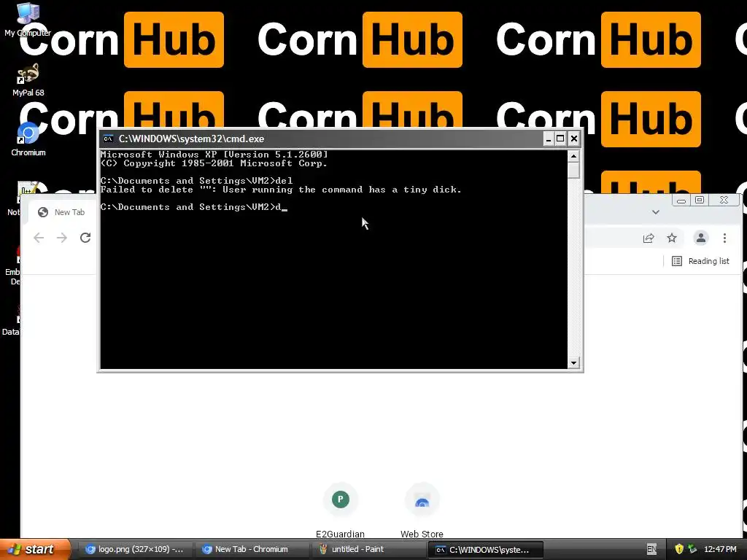Maximize the cmd.exe window
Image resolution: width=747 pixels, height=560 pixels.
coord(561,139)
